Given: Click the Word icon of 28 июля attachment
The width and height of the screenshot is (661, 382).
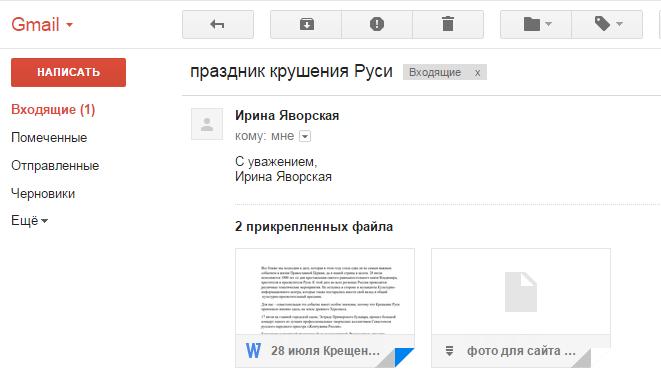Looking at the screenshot, I should (253, 351).
